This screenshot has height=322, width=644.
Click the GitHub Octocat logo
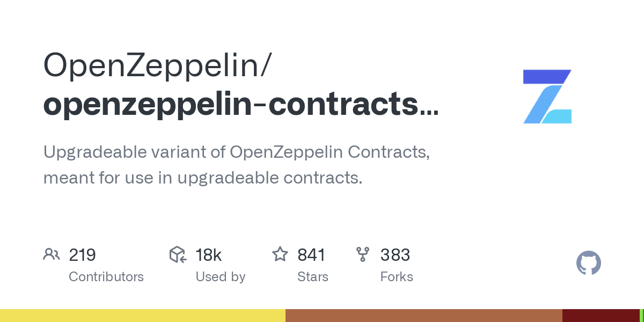pos(589,264)
